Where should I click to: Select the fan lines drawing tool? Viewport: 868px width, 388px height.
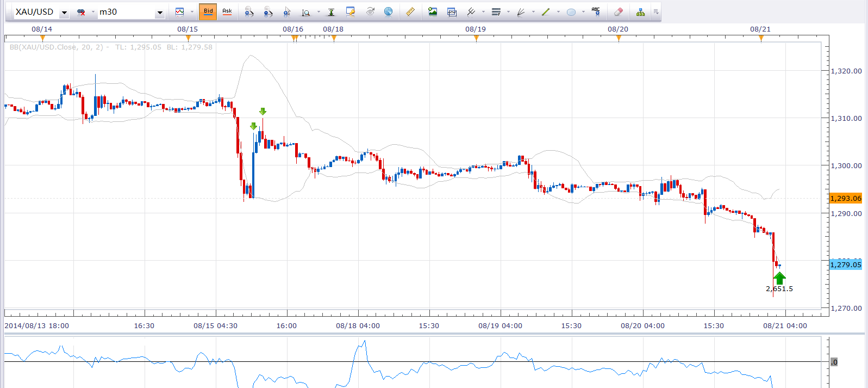pos(521,11)
